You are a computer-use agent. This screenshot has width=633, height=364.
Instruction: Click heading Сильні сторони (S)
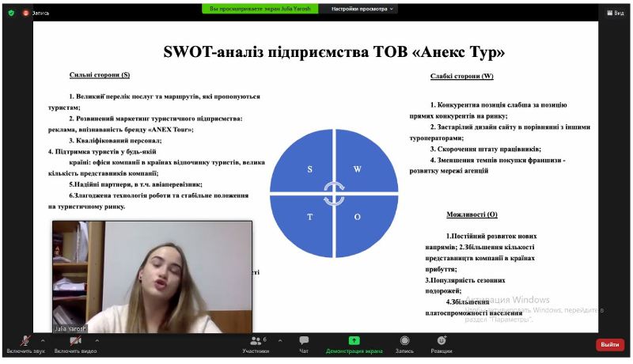pyautogui.click(x=100, y=74)
